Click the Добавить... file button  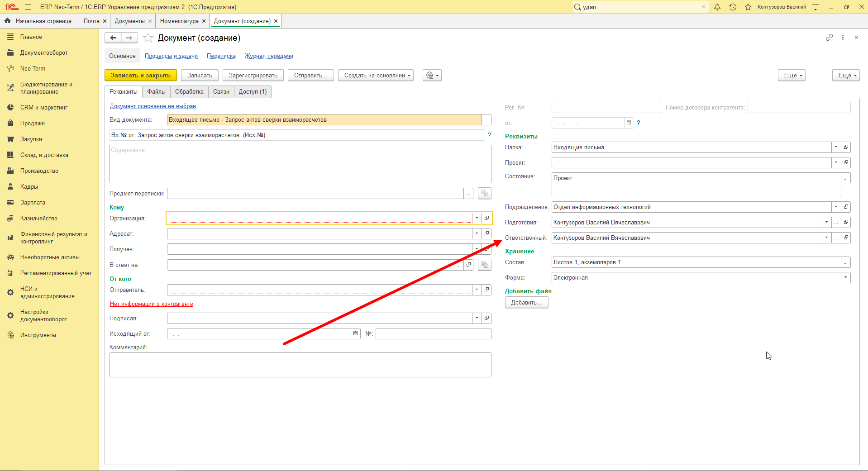pyautogui.click(x=526, y=302)
